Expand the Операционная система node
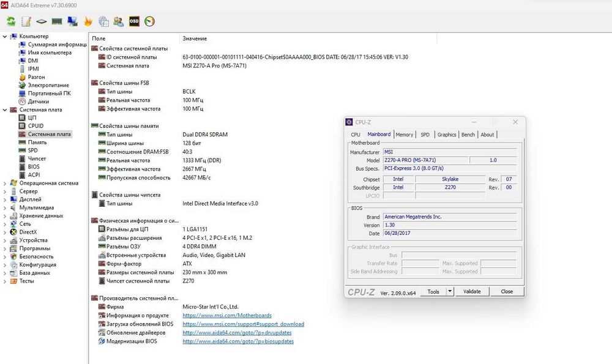Image resolution: width=612 pixels, height=364 pixels. 5,184
